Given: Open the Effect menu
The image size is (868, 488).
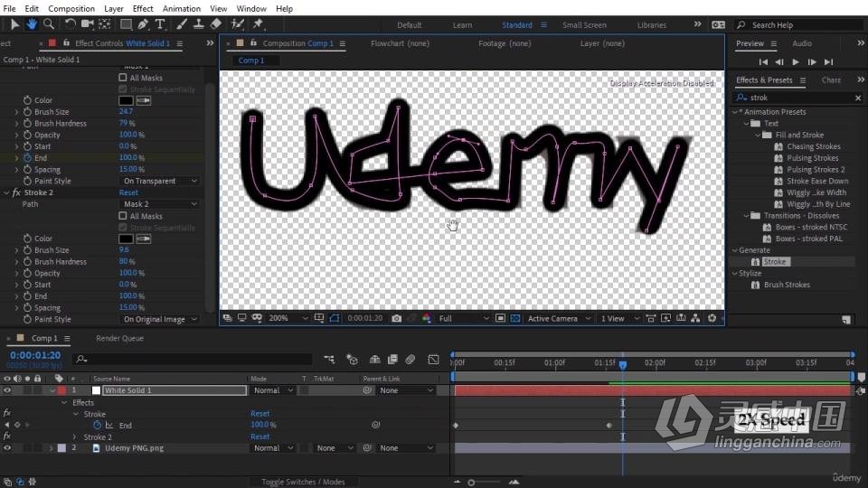Looking at the screenshot, I should [x=143, y=8].
